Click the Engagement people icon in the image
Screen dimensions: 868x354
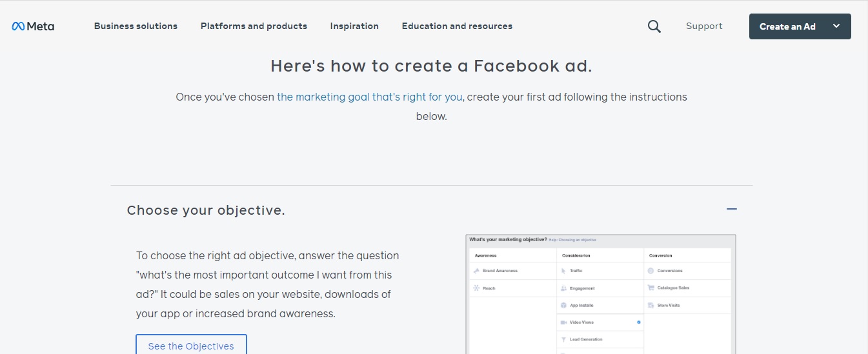pos(563,288)
